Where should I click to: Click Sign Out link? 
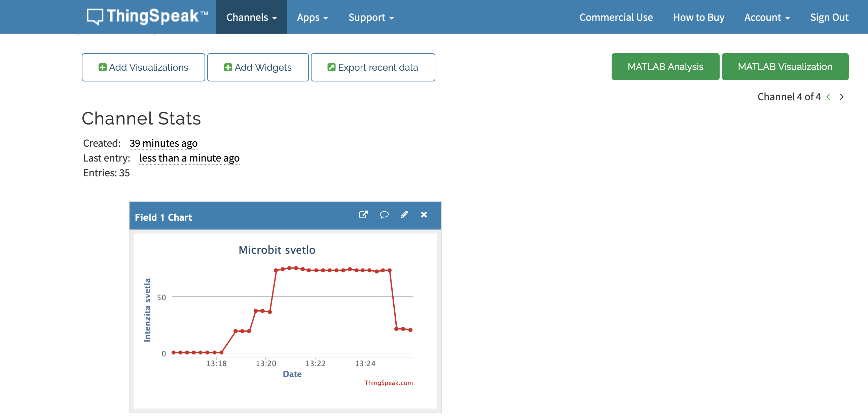pos(829,17)
